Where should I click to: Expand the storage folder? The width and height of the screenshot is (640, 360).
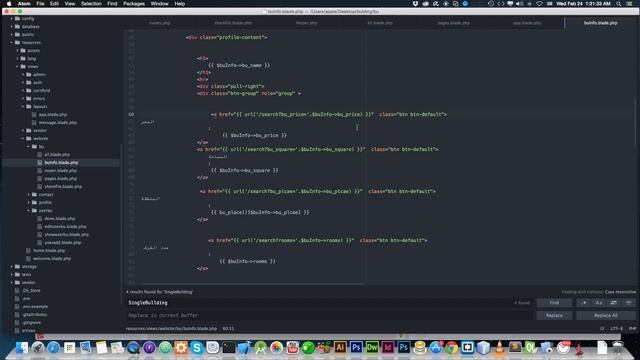[29, 267]
